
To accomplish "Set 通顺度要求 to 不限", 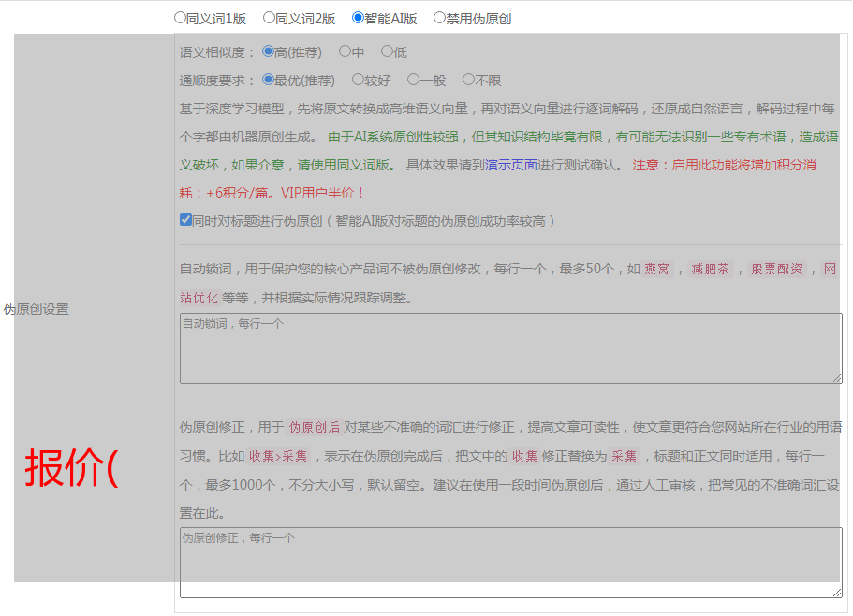I will [x=468, y=81].
